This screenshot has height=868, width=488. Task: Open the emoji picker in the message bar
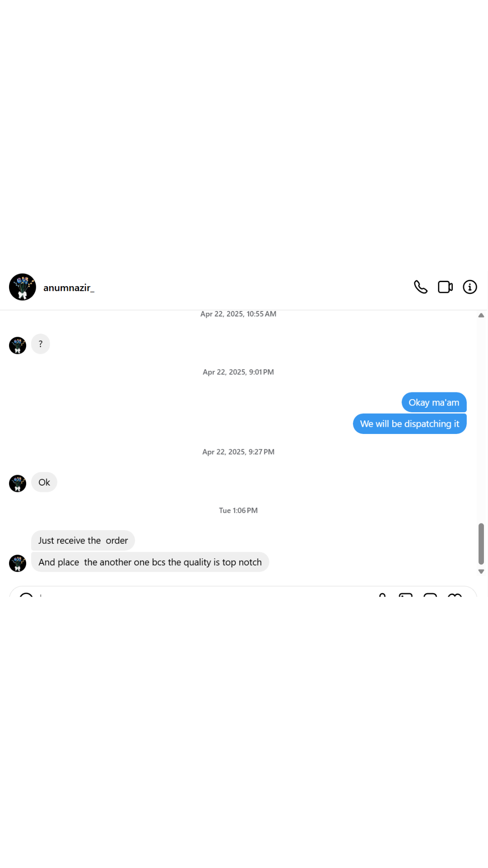coord(26,595)
